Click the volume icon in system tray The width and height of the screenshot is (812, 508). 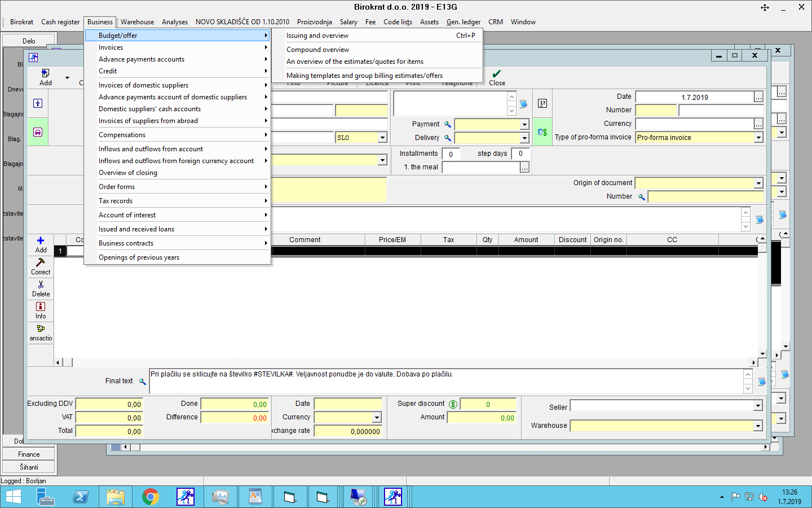[763, 497]
